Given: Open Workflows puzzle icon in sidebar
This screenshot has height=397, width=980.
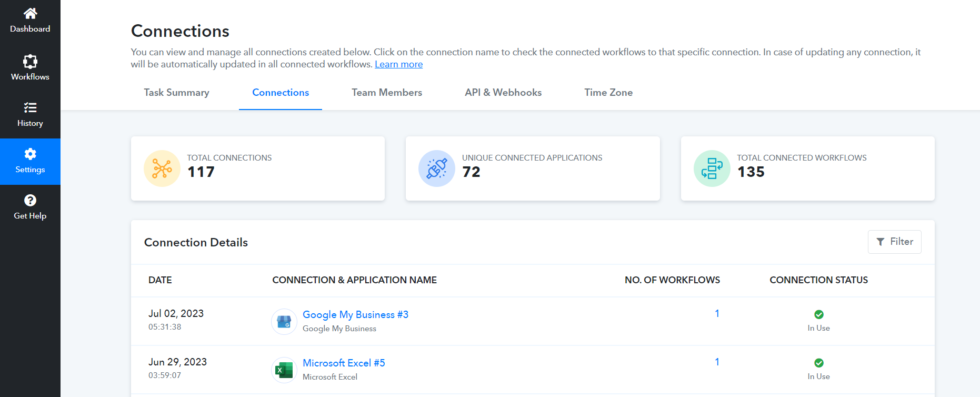Looking at the screenshot, I should (30, 61).
